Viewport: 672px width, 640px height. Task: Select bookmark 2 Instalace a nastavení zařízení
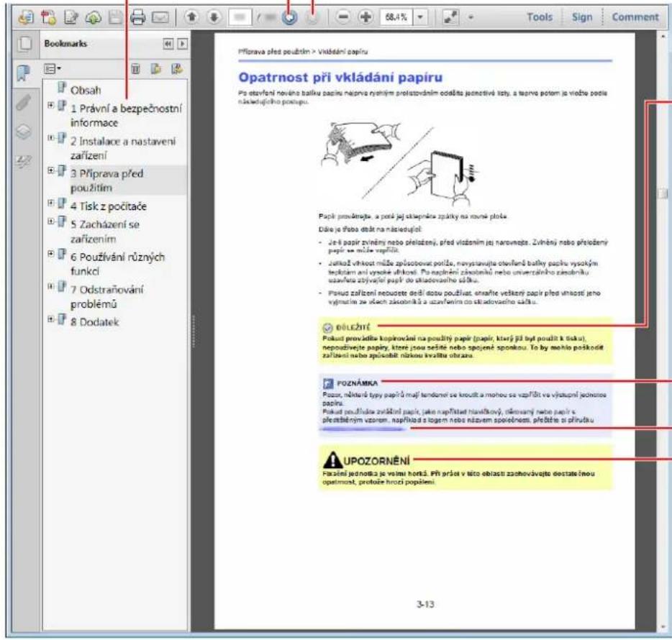(x=123, y=148)
